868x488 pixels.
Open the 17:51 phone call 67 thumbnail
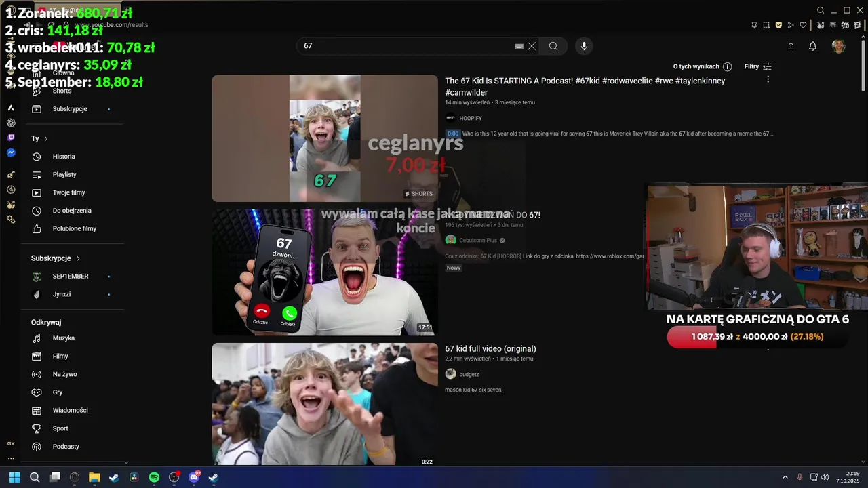[x=325, y=272]
